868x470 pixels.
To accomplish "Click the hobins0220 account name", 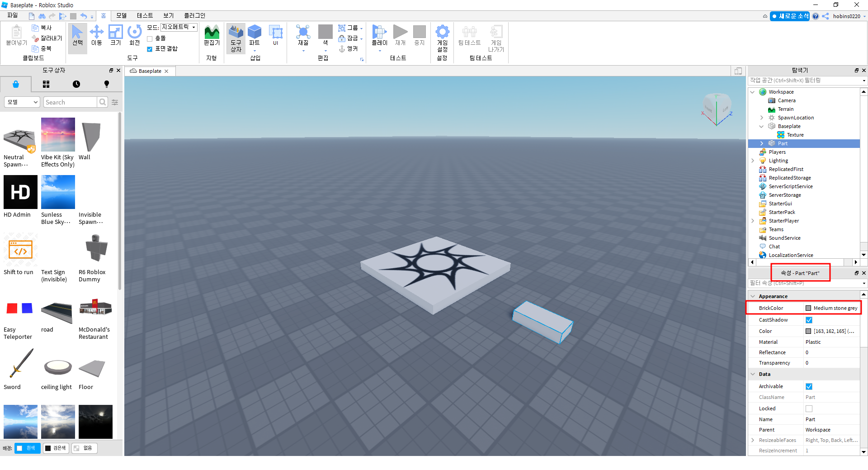I will click(847, 16).
